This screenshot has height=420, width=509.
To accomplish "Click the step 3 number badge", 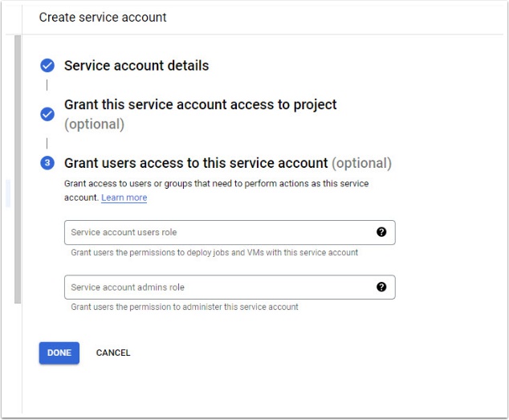I will pyautogui.click(x=47, y=163).
